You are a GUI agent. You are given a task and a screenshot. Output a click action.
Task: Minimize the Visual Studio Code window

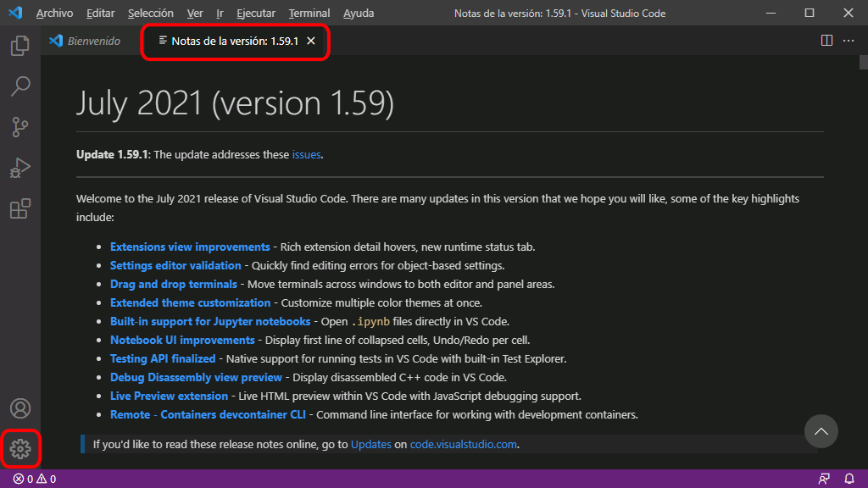[x=771, y=13]
